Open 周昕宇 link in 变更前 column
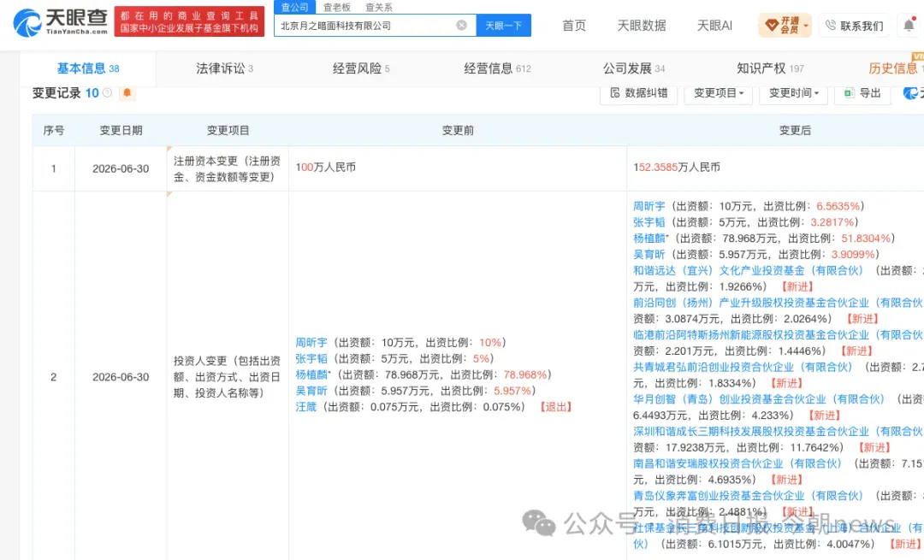Image resolution: width=924 pixels, height=560 pixels. point(311,342)
